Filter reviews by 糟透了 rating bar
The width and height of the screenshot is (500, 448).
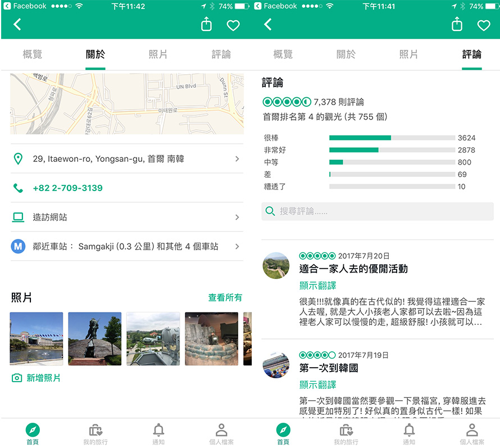click(392, 187)
